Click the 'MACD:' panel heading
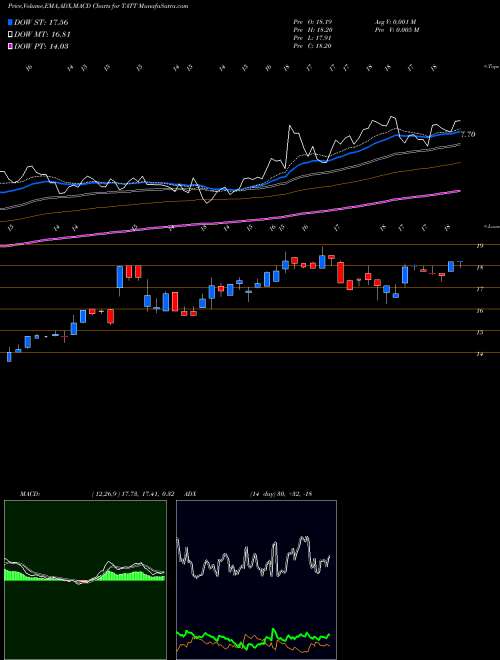The width and height of the screenshot is (500, 660). [x=30, y=493]
